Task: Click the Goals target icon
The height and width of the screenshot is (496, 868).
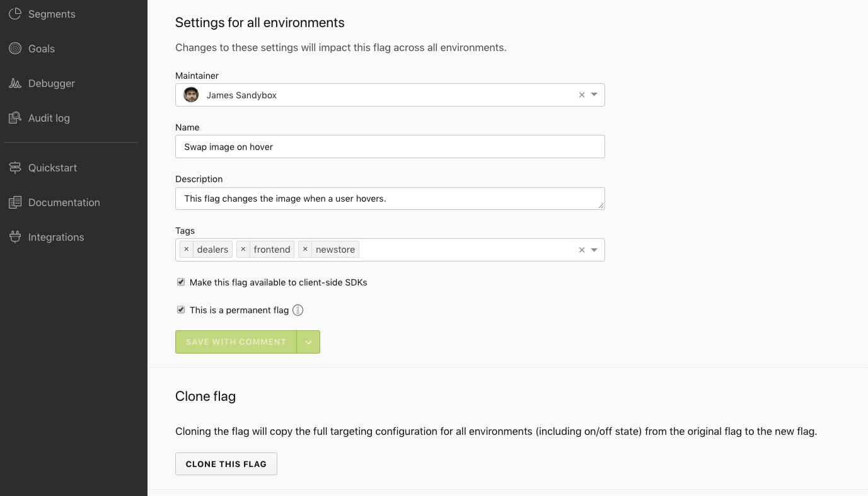Action: [15, 49]
